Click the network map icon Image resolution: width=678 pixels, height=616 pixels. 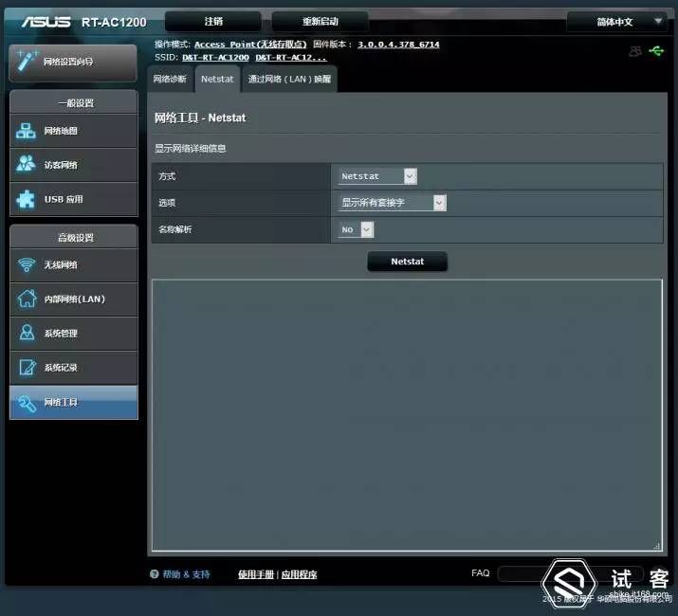(26, 131)
